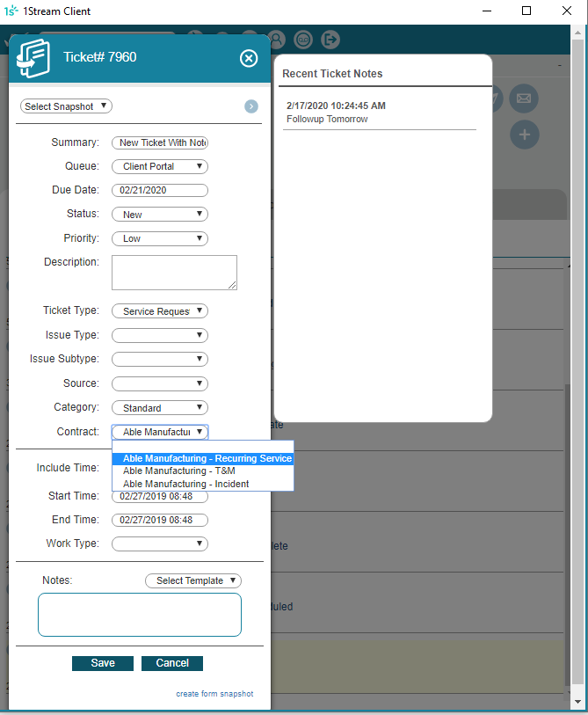Open the empty Issue Type dropdown
This screenshot has height=715, width=588.
pos(160,335)
